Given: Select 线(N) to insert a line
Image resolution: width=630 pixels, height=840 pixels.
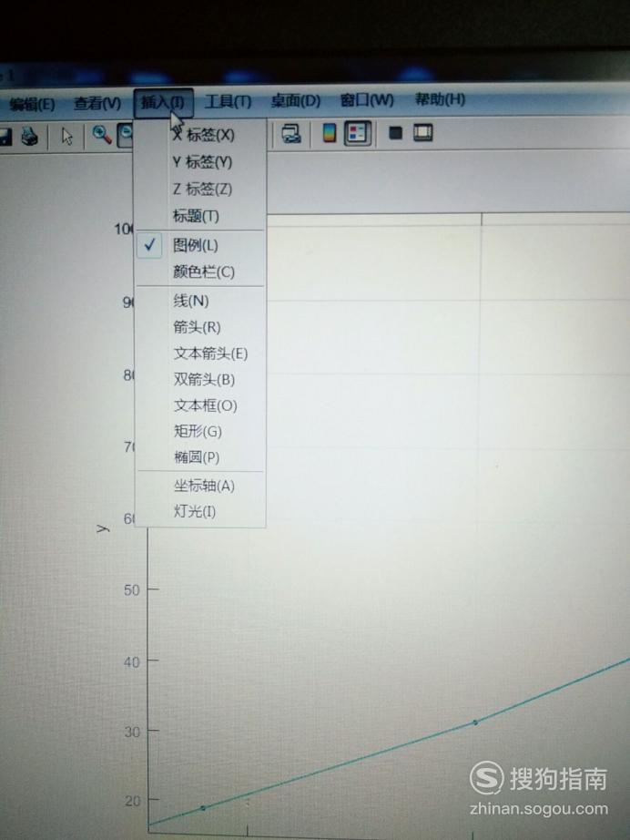Looking at the screenshot, I should pyautogui.click(x=199, y=301).
